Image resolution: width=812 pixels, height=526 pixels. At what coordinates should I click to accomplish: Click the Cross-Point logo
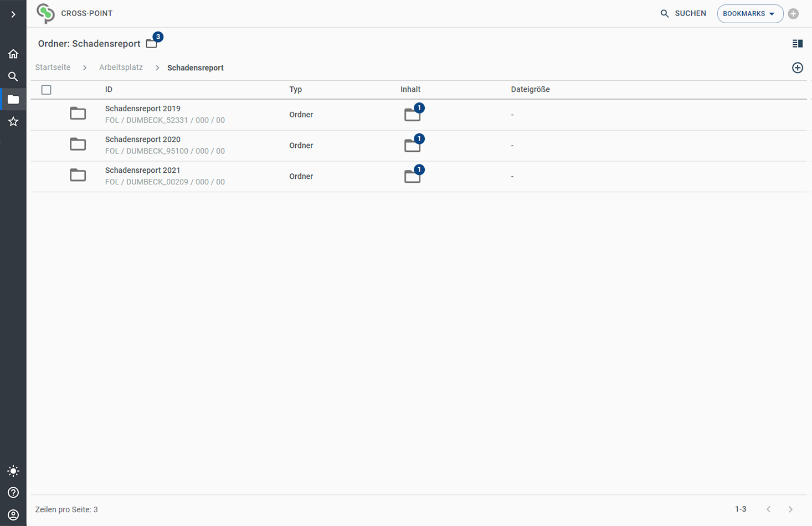(x=46, y=13)
